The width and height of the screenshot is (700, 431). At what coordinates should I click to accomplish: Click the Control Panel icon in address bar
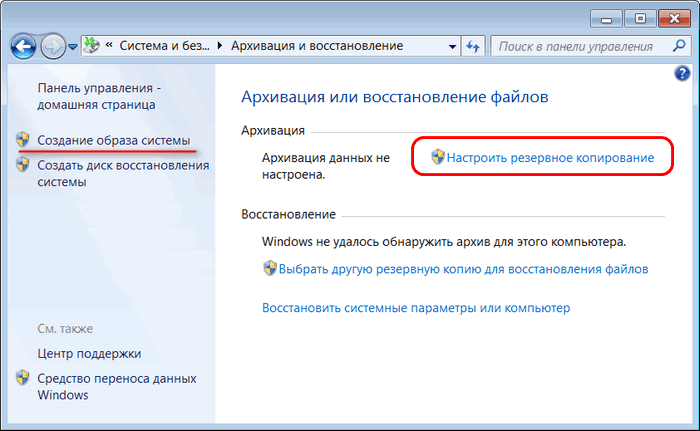(x=92, y=46)
